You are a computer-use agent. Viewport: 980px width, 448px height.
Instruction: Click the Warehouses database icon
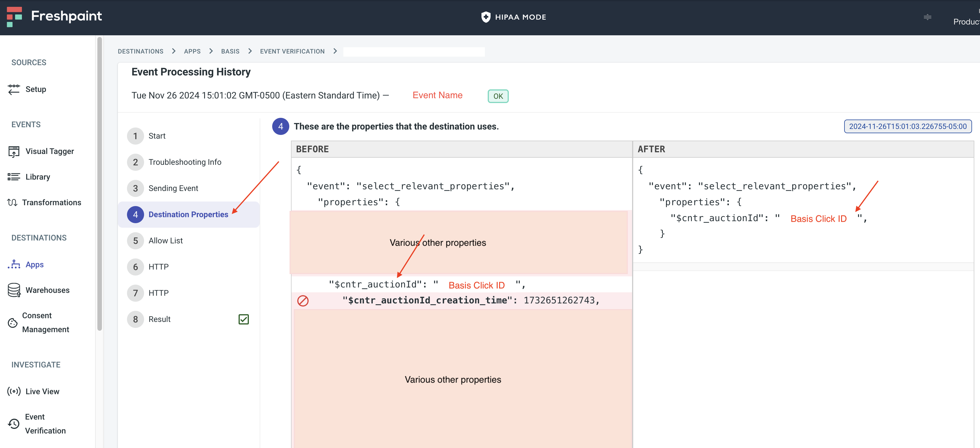coord(14,290)
